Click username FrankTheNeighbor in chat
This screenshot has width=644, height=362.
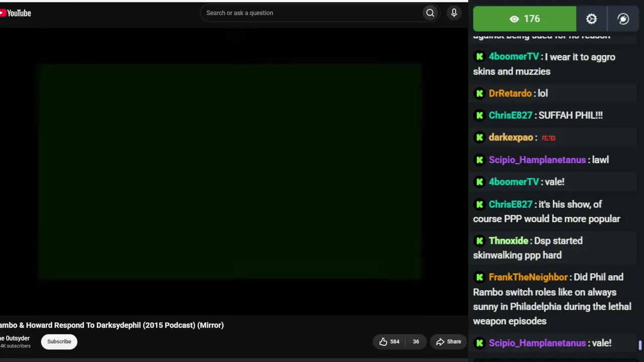(528, 278)
